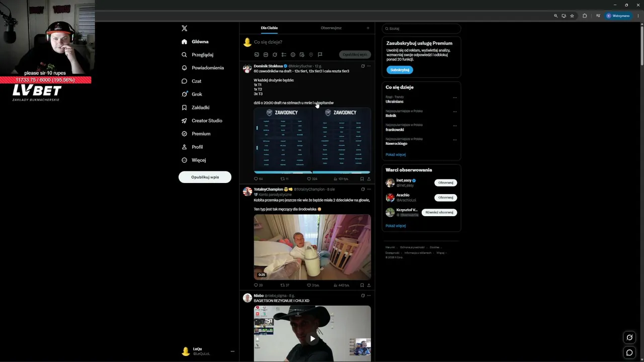Image resolution: width=644 pixels, height=362 pixels.
Task: Tag a location in the new post
Action: point(311,55)
